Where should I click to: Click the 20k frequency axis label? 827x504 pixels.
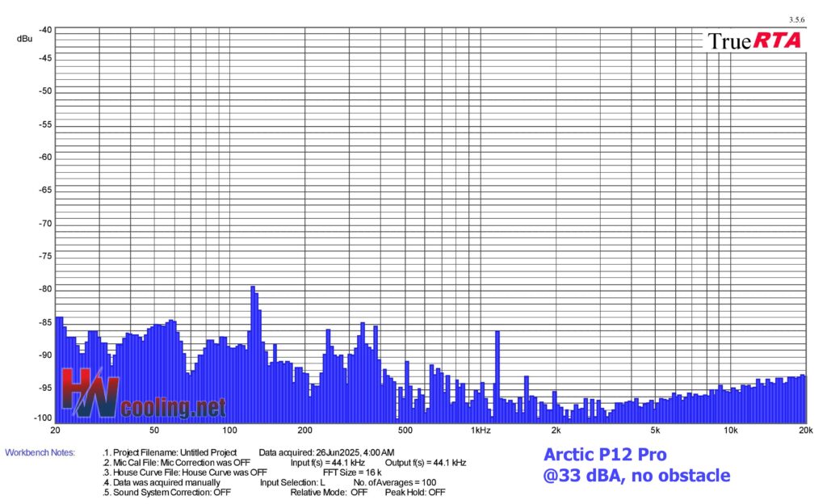click(803, 430)
